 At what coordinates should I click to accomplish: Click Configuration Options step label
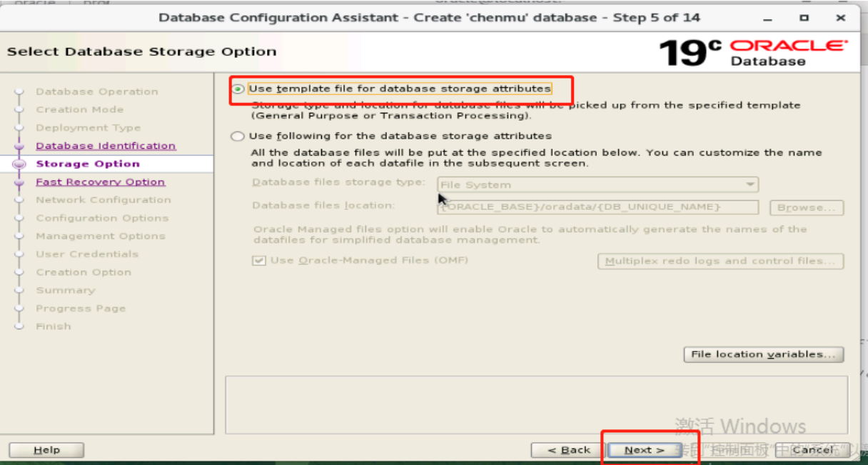(x=102, y=218)
